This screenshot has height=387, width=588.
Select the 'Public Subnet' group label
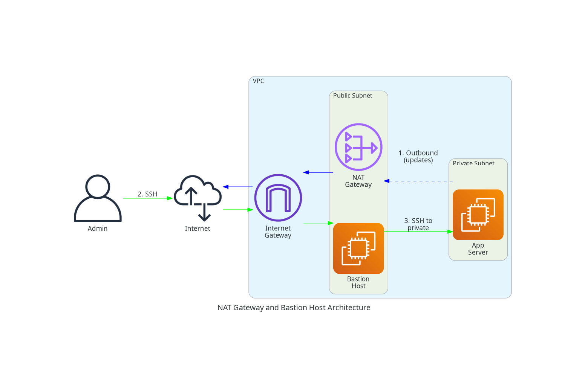pyautogui.click(x=353, y=96)
